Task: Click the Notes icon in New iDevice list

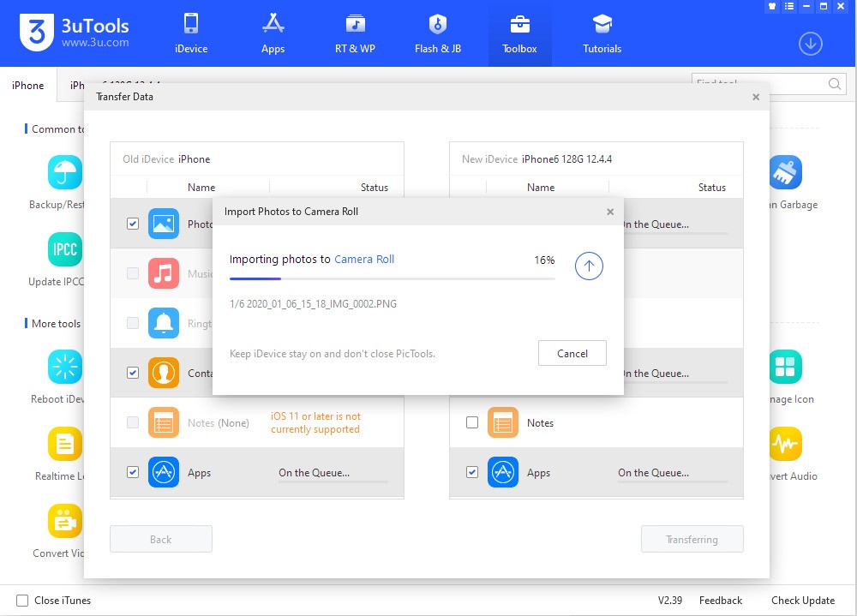Action: (503, 422)
